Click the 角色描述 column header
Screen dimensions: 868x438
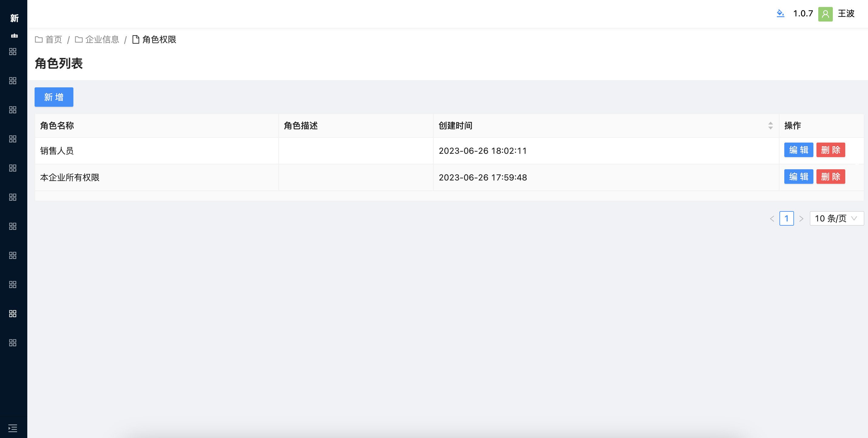click(x=356, y=126)
